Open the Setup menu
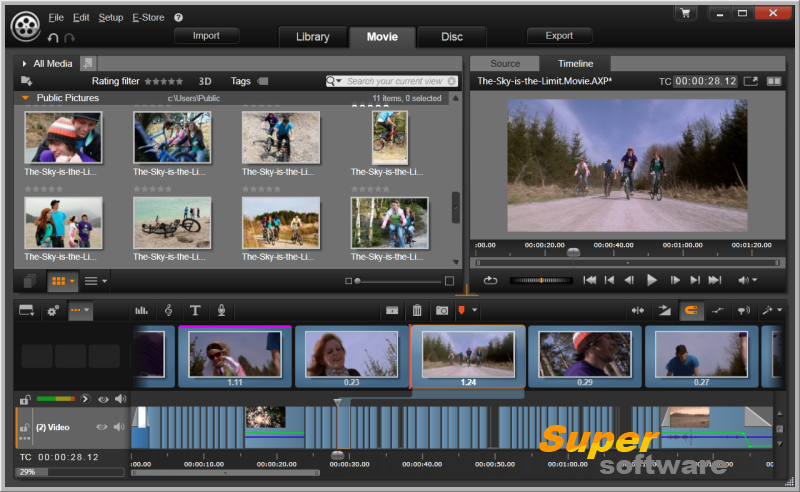 click(111, 18)
